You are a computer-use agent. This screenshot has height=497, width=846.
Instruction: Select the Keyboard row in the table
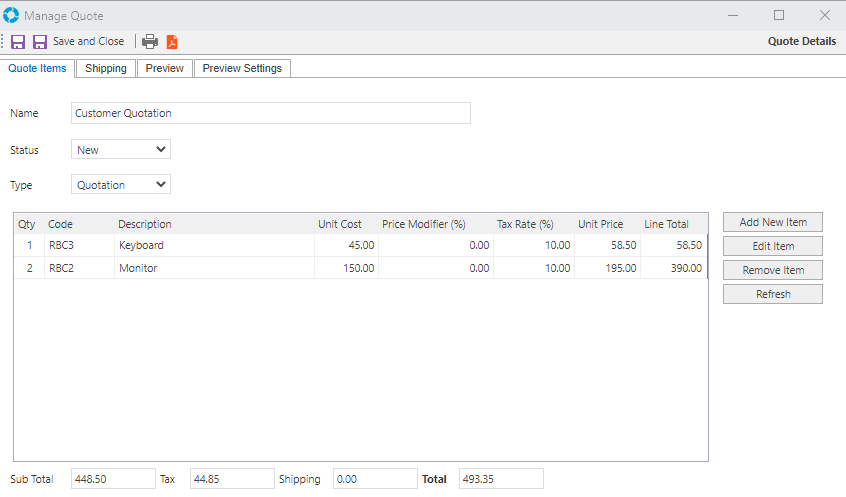[x=141, y=245]
